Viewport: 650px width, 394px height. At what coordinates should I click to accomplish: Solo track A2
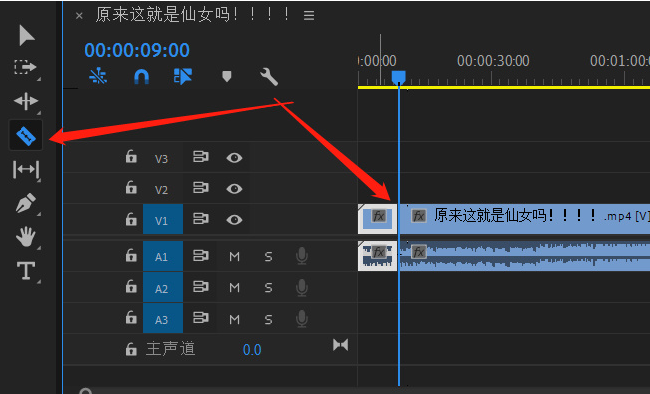point(269,287)
